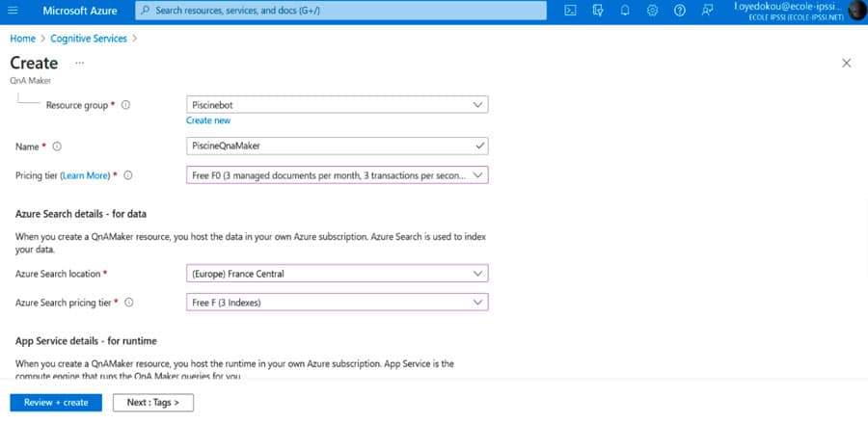Click the 'QnA Maker' subtitle under Create
Image resolution: width=868 pixels, height=424 pixels.
(x=31, y=81)
